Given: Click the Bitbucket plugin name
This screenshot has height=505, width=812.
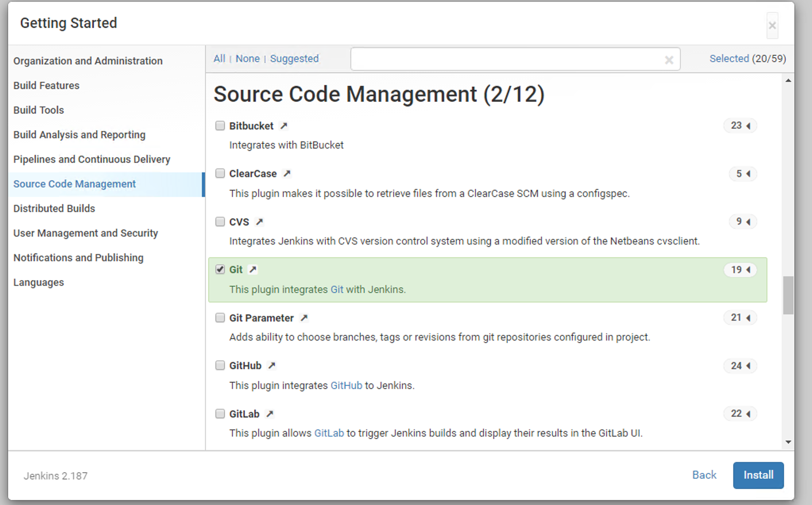Looking at the screenshot, I should tap(251, 126).
